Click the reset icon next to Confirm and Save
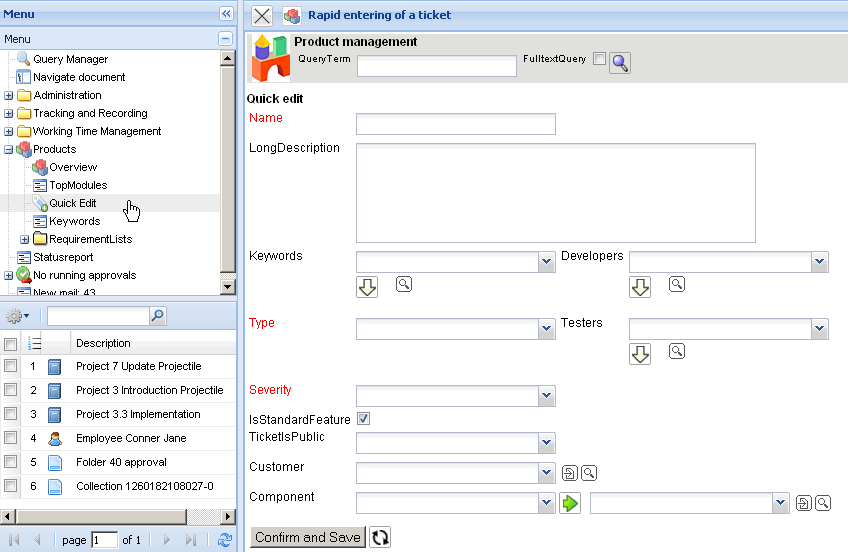 pos(380,537)
